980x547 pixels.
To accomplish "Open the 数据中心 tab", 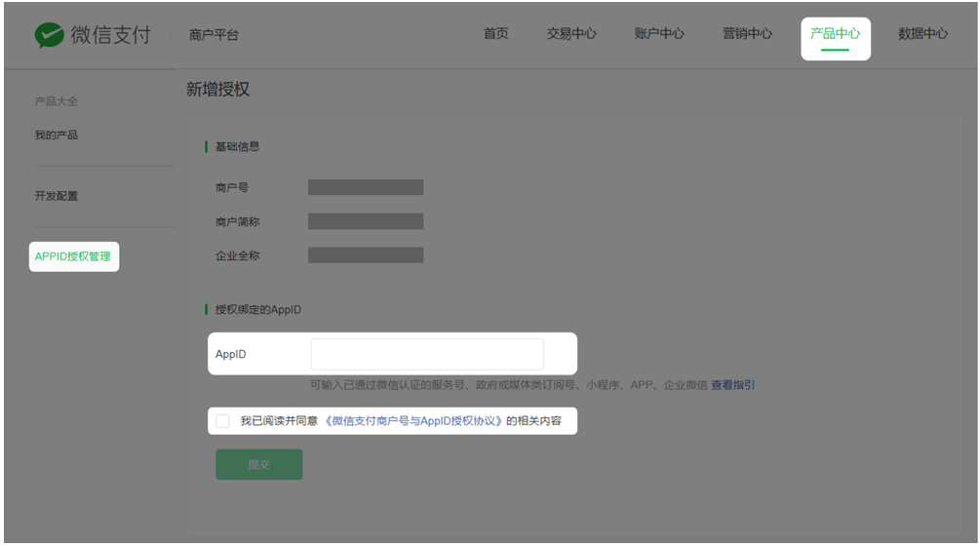I will tap(922, 34).
